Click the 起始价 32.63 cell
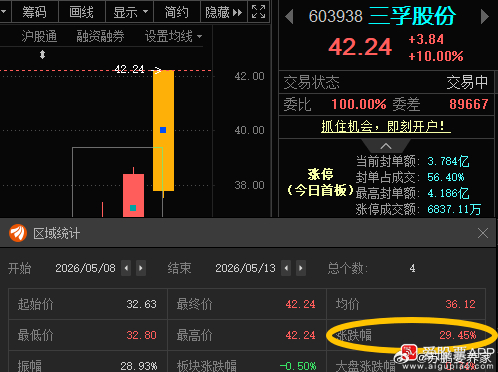This screenshot has width=498, height=372. tap(88, 304)
